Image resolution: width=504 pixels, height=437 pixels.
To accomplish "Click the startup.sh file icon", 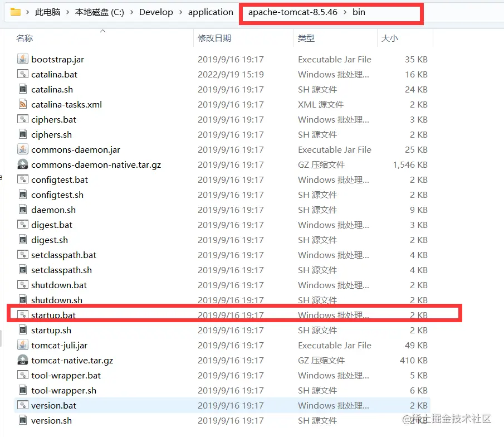I will (22, 330).
